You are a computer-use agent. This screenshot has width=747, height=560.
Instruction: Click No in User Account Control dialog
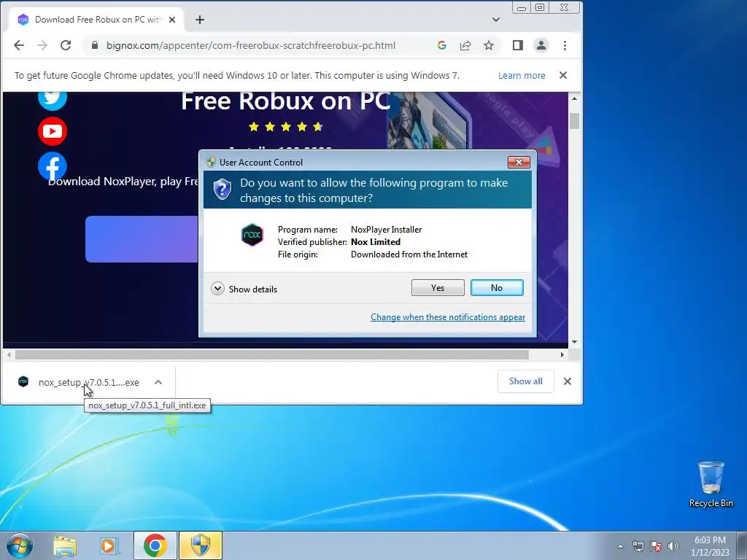coord(497,287)
